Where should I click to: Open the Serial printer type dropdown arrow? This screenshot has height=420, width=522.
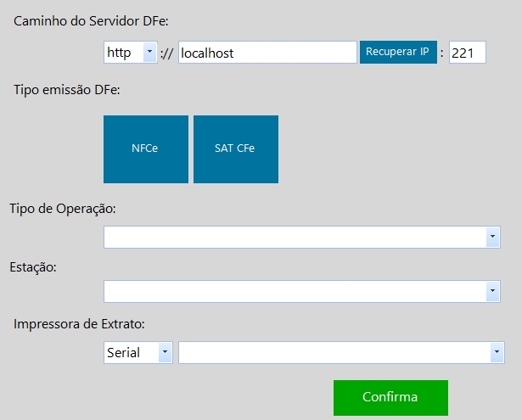166,352
